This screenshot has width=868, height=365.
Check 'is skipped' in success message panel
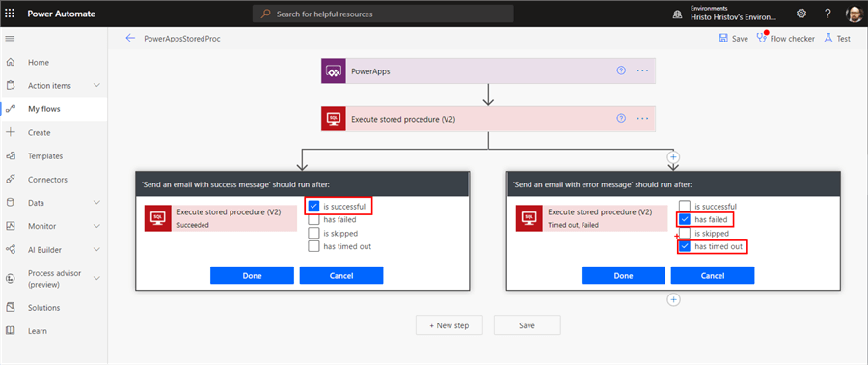313,233
